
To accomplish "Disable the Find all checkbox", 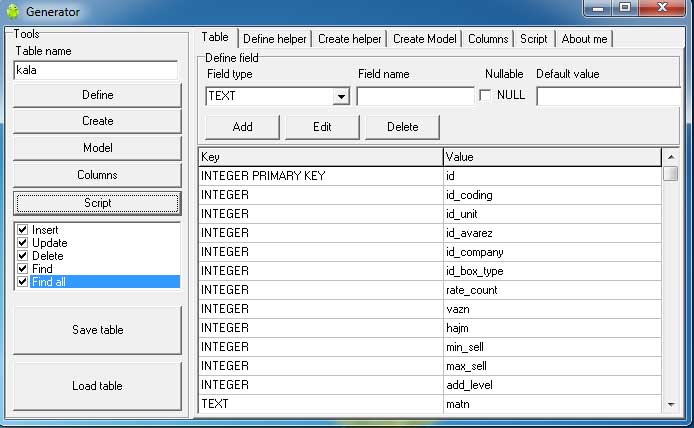I will pos(24,282).
